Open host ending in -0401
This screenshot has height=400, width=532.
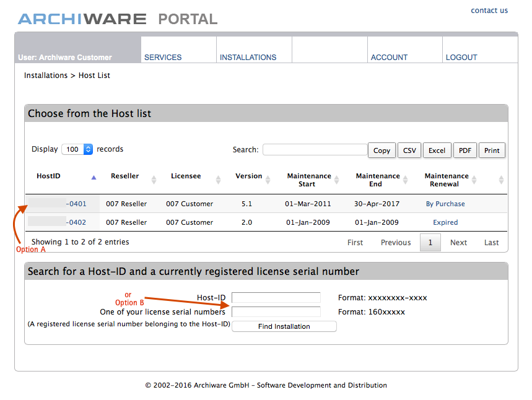click(x=77, y=204)
